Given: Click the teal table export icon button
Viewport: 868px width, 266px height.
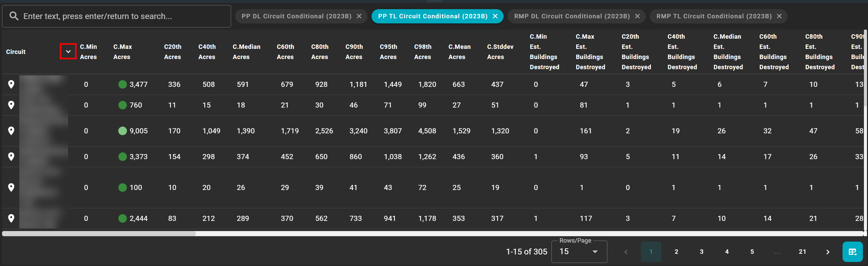Looking at the screenshot, I should (852, 252).
